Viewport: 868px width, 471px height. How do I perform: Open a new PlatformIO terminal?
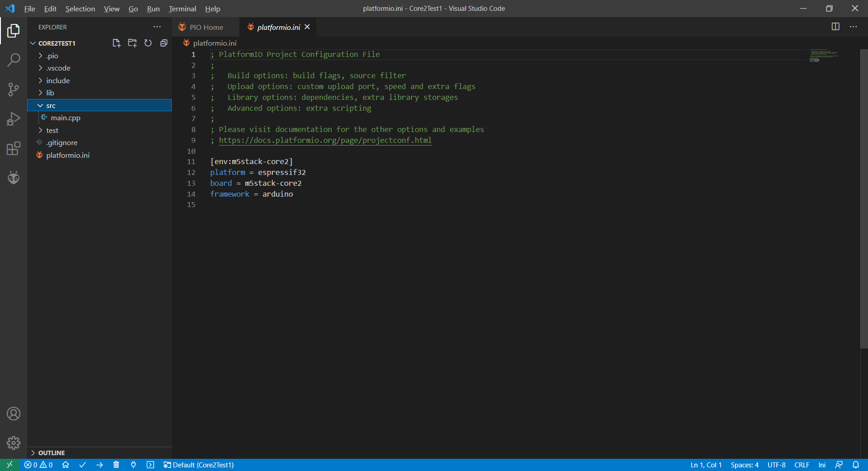coord(151,465)
